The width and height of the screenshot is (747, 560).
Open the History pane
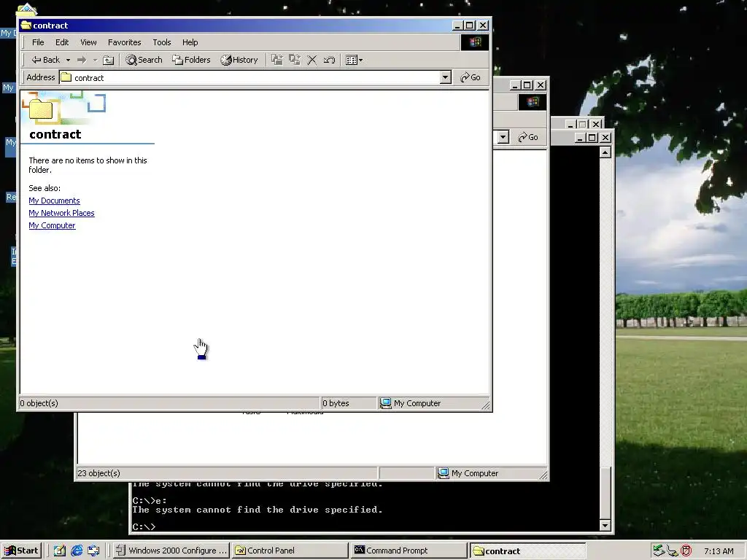(239, 60)
